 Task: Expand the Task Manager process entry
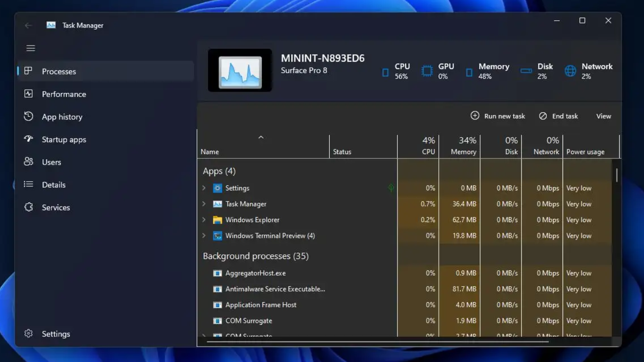[204, 204]
